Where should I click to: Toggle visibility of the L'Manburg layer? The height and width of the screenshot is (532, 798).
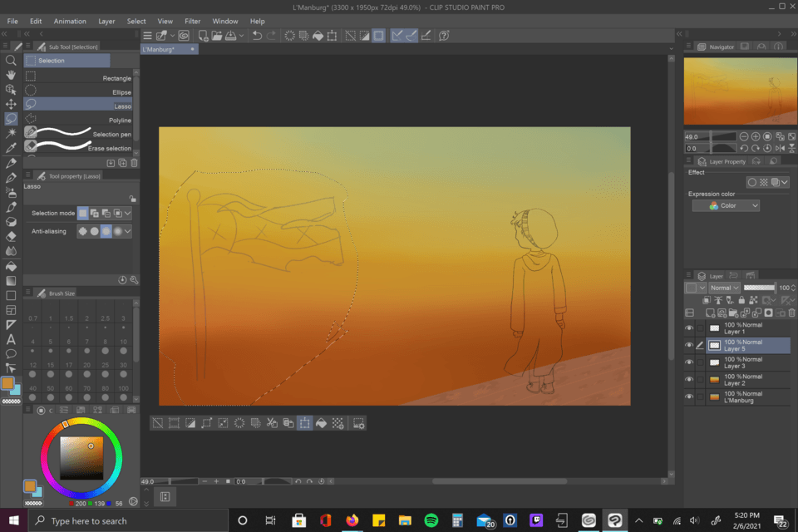pos(689,397)
